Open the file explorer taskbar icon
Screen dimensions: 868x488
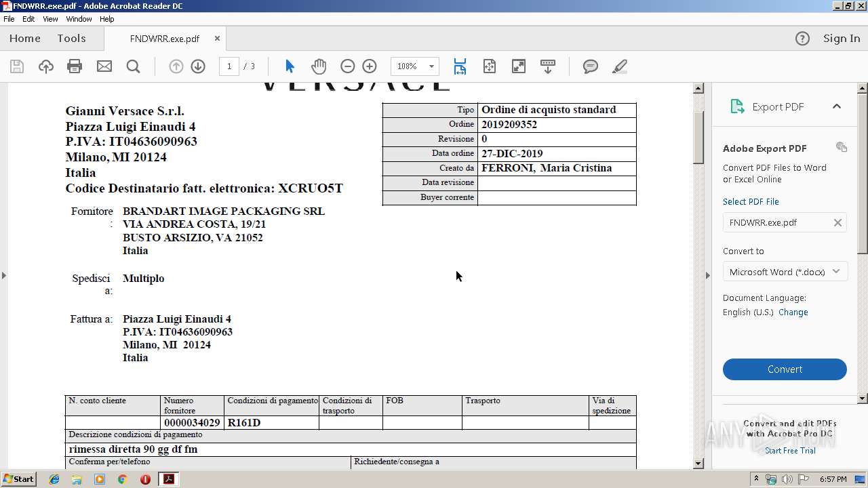coord(77,479)
